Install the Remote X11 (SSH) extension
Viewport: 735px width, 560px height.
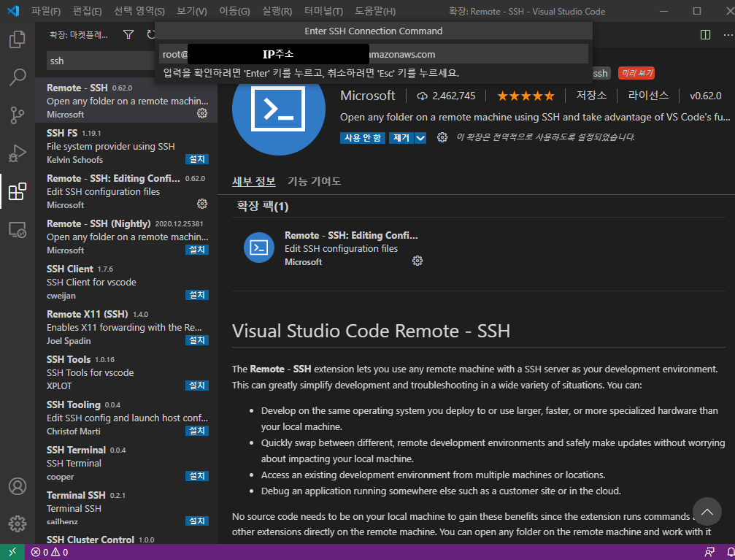pos(197,340)
